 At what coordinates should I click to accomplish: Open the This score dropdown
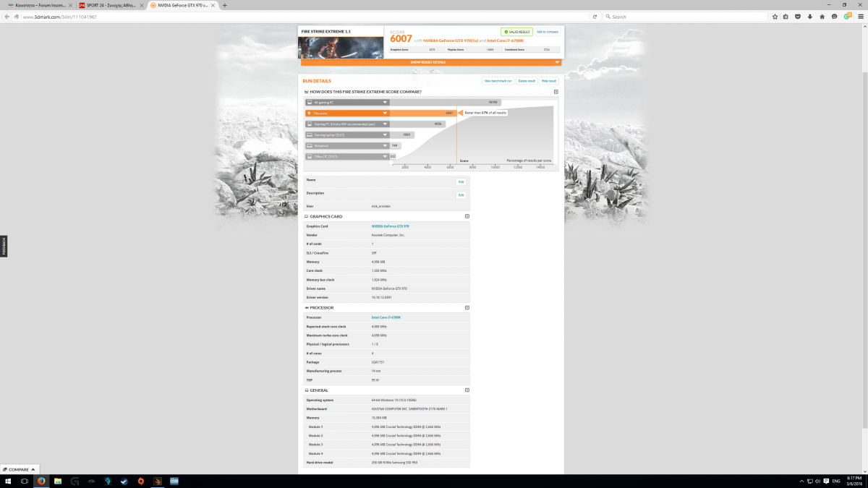[x=348, y=114]
